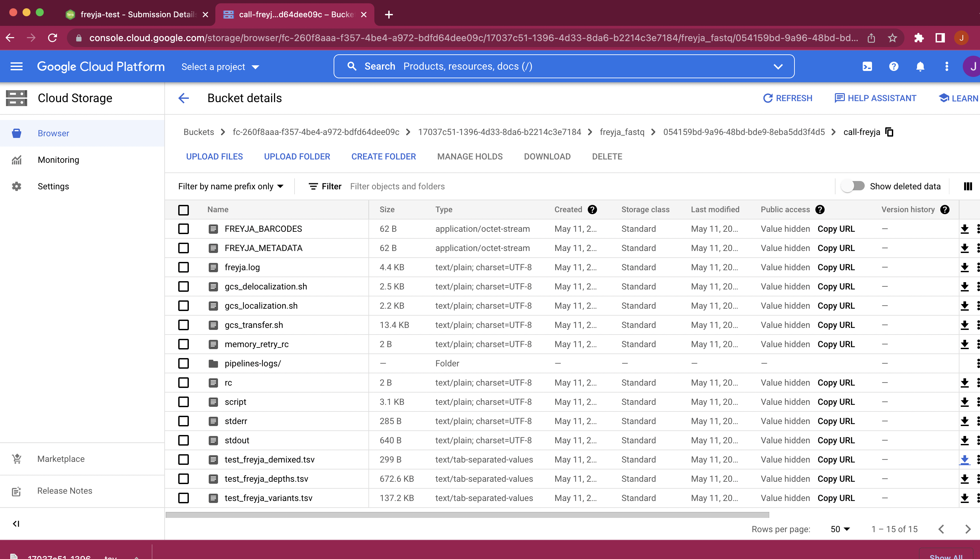Show help for Version history column
The image size is (980, 559).
click(945, 209)
